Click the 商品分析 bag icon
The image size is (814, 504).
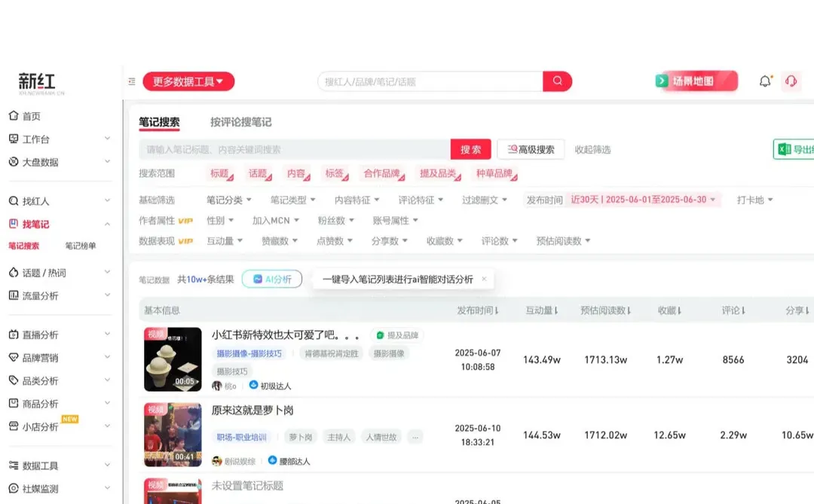14,403
